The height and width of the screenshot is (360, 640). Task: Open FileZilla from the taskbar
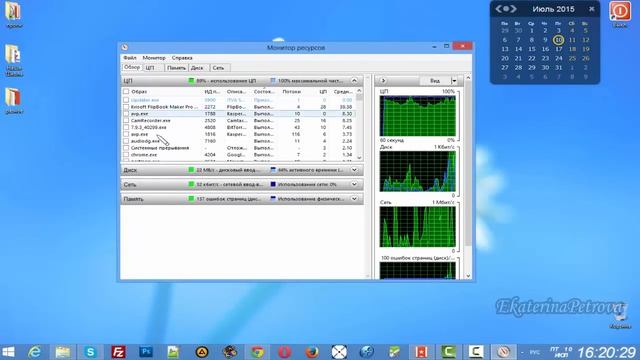click(118, 352)
